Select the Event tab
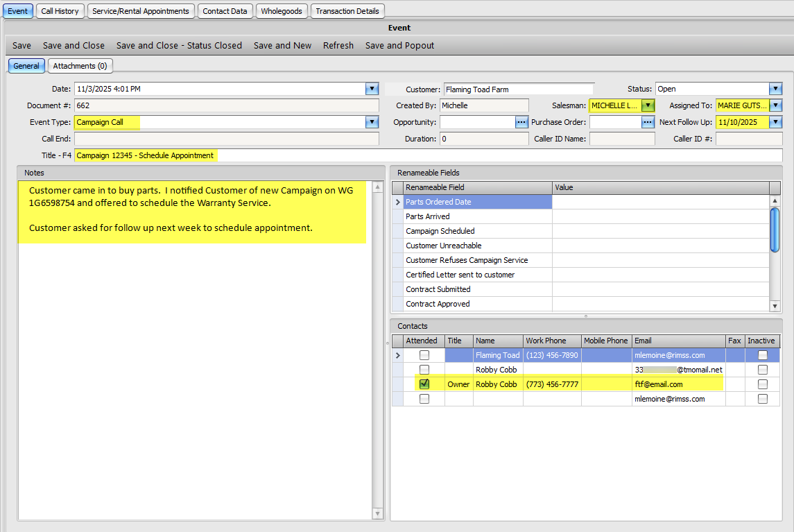Screen dimensions: 794x532 coord(18,11)
